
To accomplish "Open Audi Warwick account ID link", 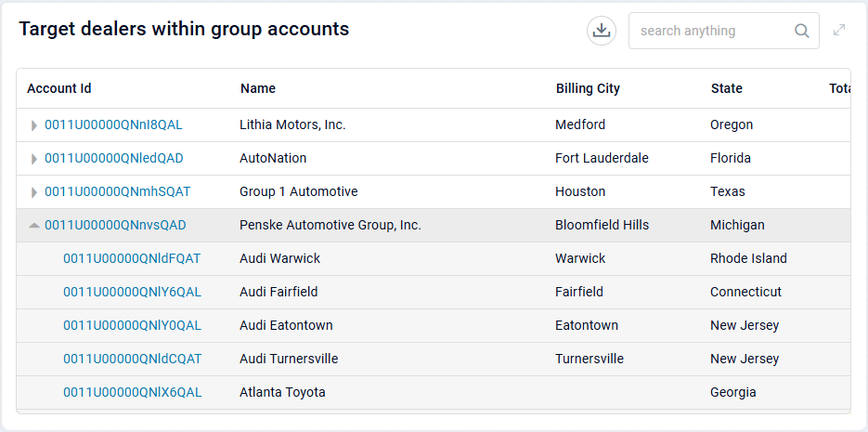I will pos(132,259).
